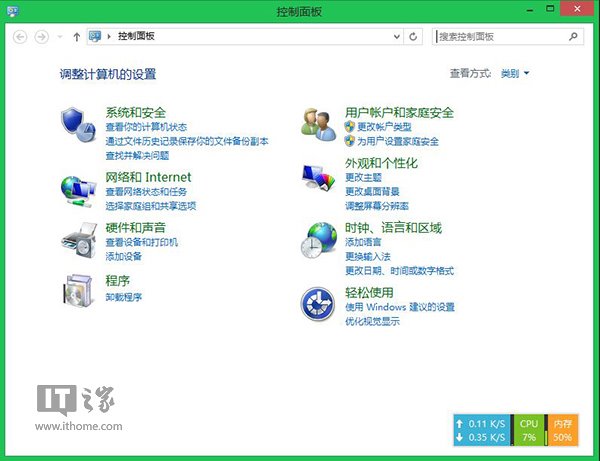Open the 轻松使用 accessibility icon
The width and height of the screenshot is (600, 461).
[319, 302]
